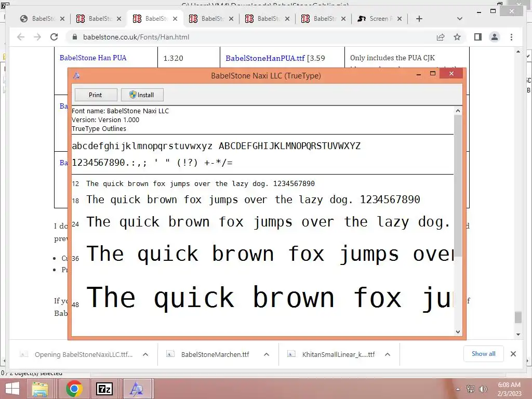
Task: Reload the Chrome page
Action: tap(54, 37)
